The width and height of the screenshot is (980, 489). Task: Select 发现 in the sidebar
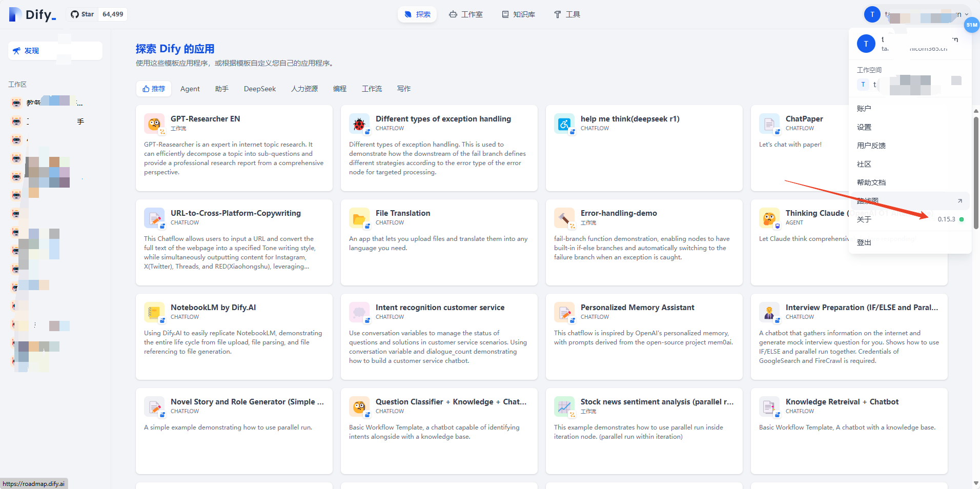coord(55,51)
